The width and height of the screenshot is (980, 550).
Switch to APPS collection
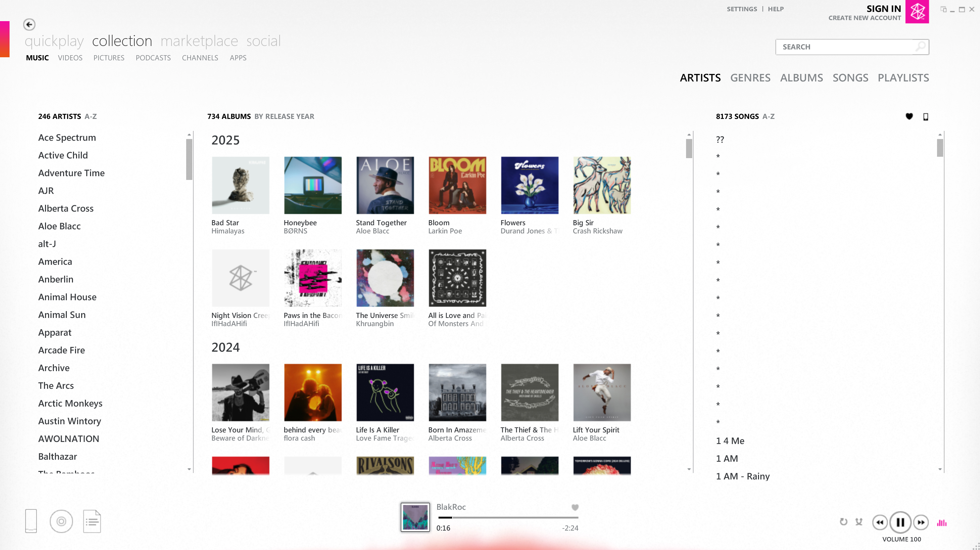coord(238,58)
